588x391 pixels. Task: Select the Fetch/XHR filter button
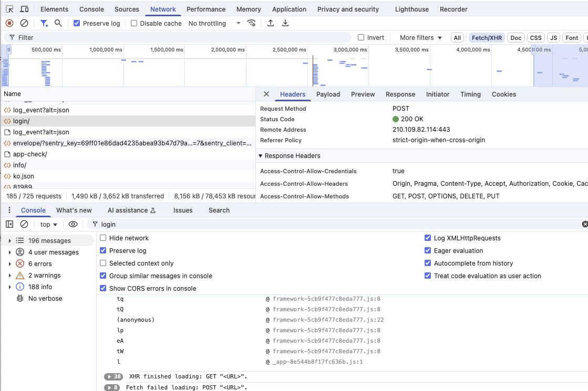pos(487,37)
